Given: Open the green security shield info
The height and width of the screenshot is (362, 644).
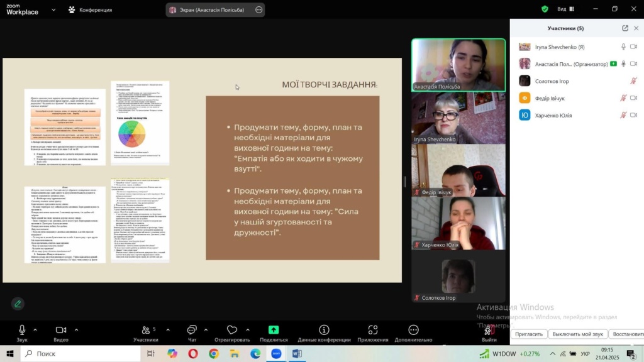Looking at the screenshot, I should coord(545,9).
